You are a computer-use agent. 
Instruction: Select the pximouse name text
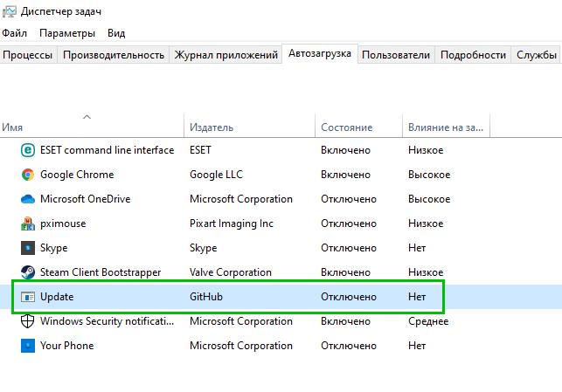point(63,224)
